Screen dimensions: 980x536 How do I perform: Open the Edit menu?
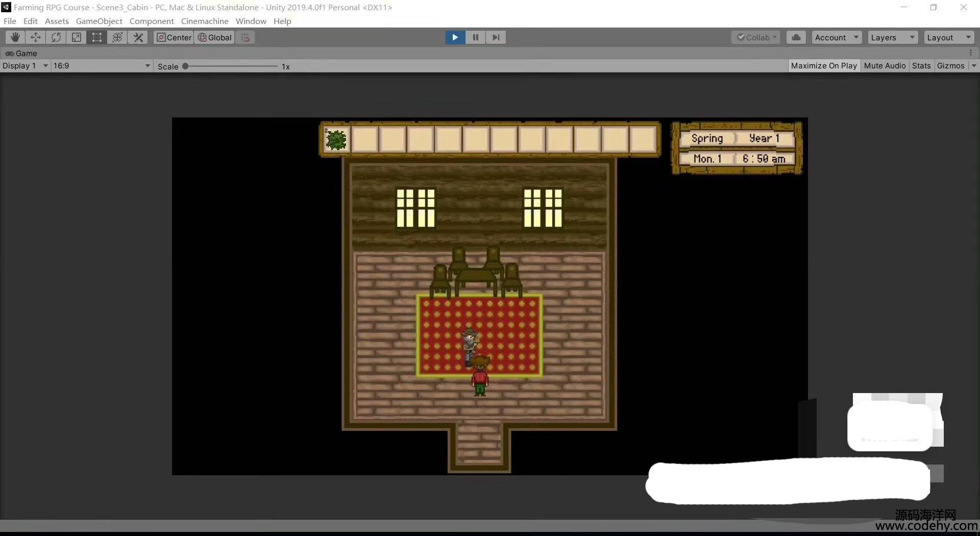point(31,21)
